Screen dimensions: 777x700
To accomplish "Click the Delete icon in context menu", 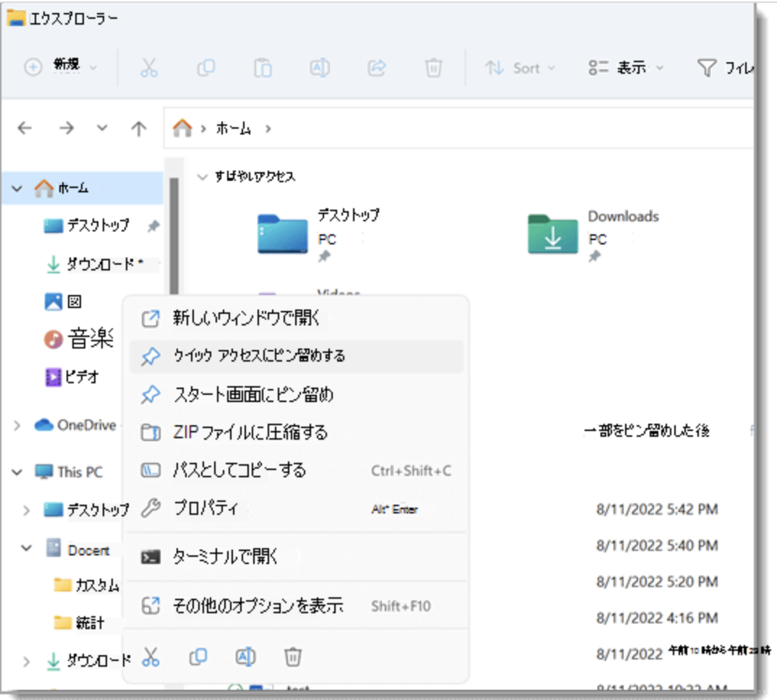I will coord(292,657).
